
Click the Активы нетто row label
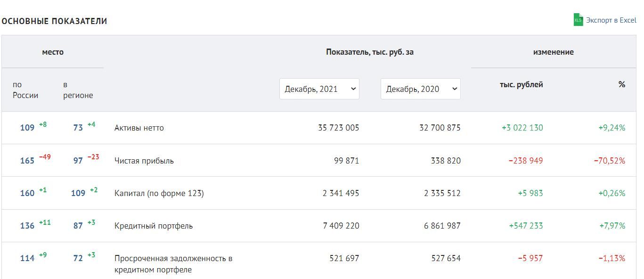[x=139, y=128]
